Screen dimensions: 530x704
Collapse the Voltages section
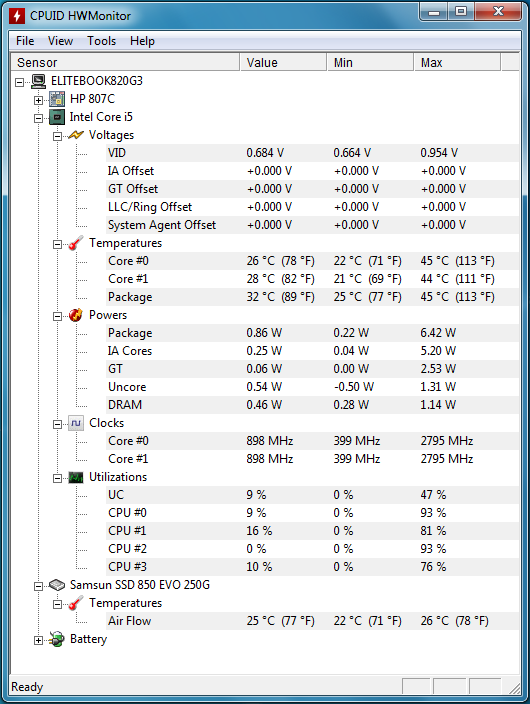pyautogui.click(x=57, y=136)
